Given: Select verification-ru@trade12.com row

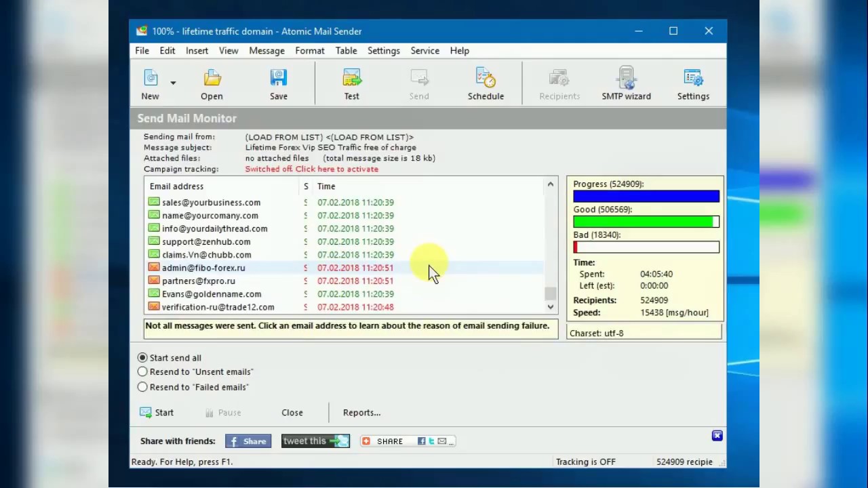Looking at the screenshot, I should tap(344, 307).
